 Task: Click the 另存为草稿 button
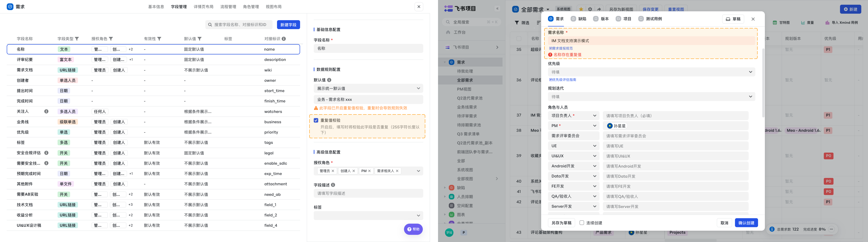561,223
